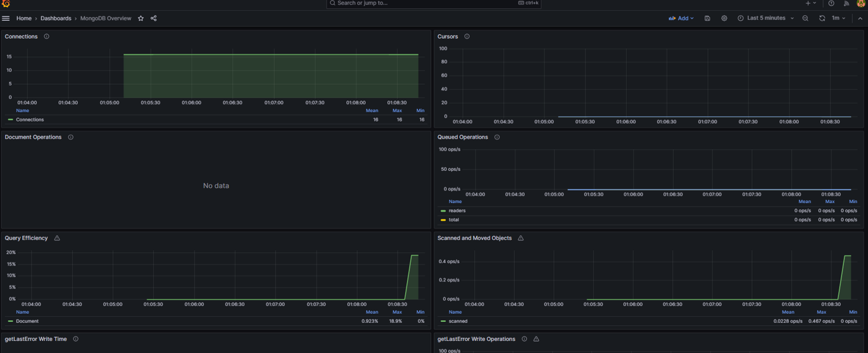Navigate to Dashboards breadcrumb

(56, 18)
